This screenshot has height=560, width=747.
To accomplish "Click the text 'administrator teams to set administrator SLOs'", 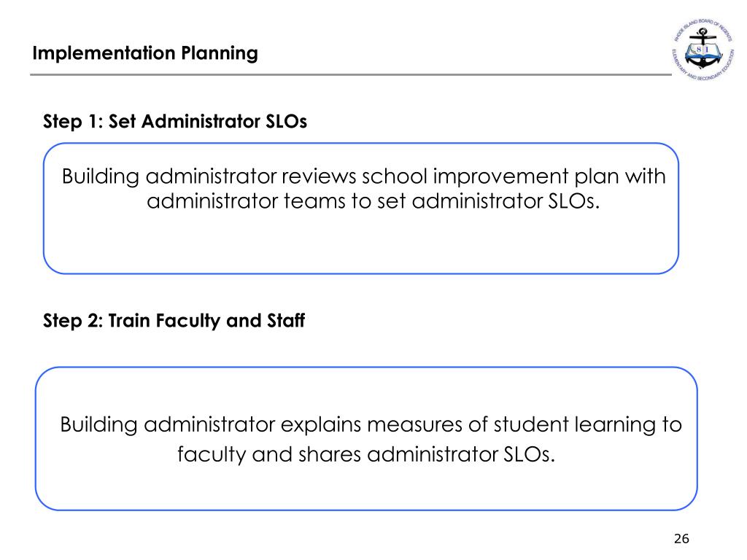I will pos(371,201).
